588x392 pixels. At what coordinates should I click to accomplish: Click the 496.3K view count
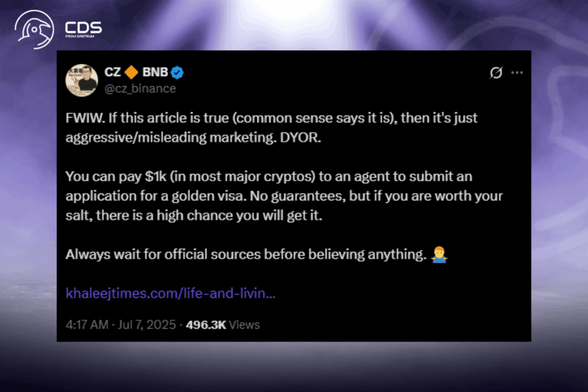click(x=206, y=325)
